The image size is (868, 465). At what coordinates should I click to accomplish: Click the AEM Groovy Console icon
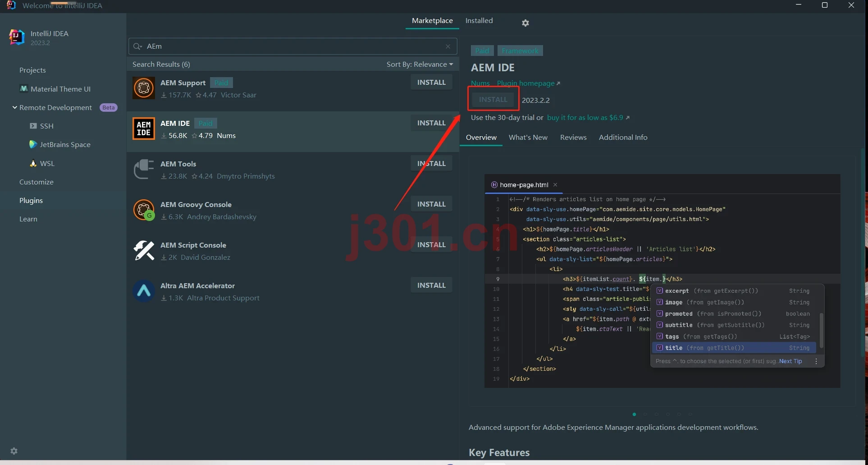(x=144, y=210)
